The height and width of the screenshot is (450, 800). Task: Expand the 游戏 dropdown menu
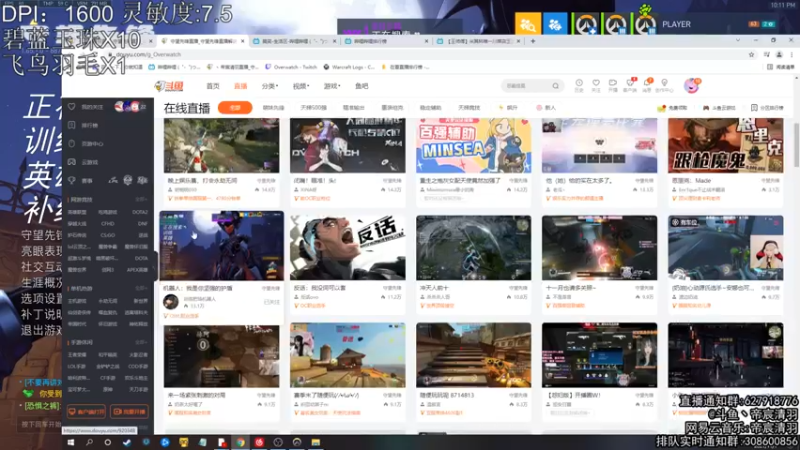click(x=332, y=86)
